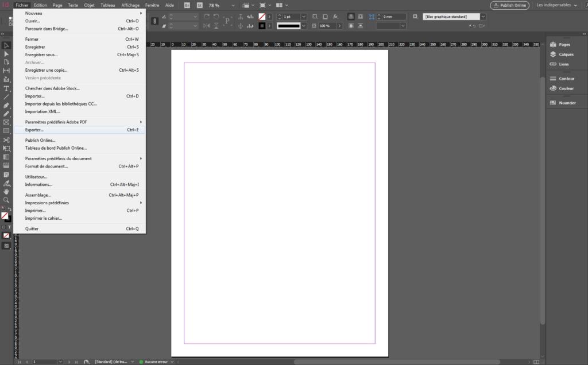Click the control bar black stroke swatch
588x365 pixels.
coord(262,26)
